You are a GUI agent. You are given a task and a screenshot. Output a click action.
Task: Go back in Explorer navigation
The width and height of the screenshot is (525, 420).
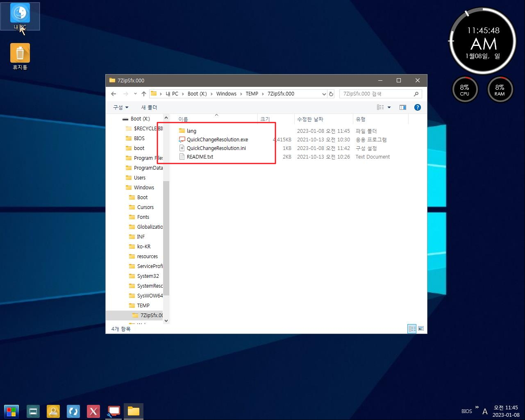click(114, 94)
